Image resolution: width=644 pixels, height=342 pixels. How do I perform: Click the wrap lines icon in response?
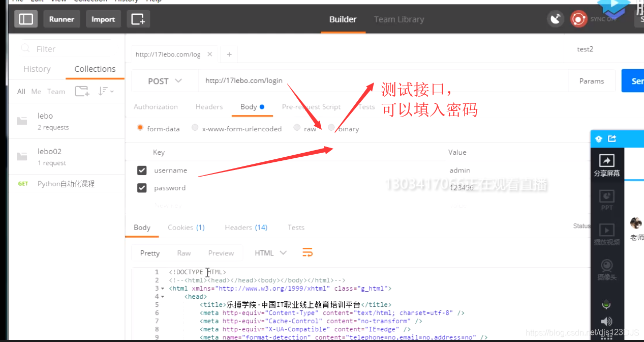pyautogui.click(x=308, y=252)
